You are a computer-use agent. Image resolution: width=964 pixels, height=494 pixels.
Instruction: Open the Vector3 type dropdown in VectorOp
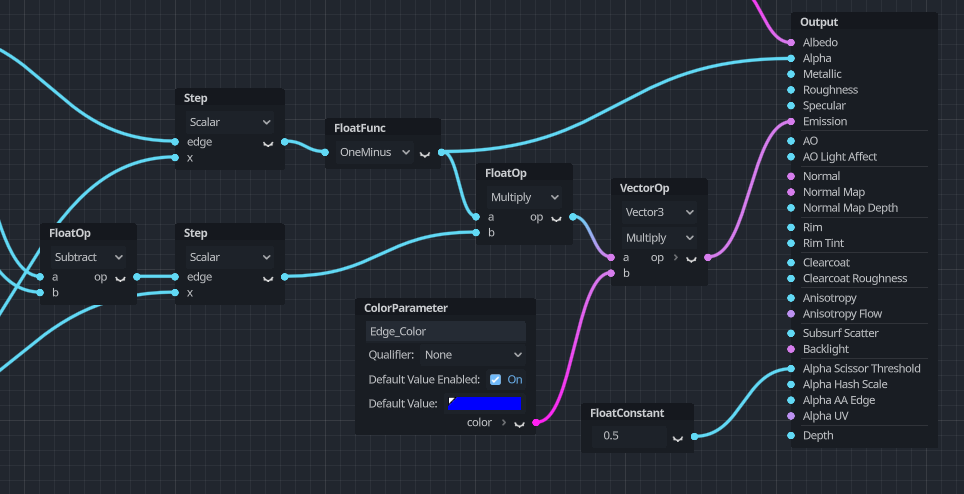click(660, 213)
